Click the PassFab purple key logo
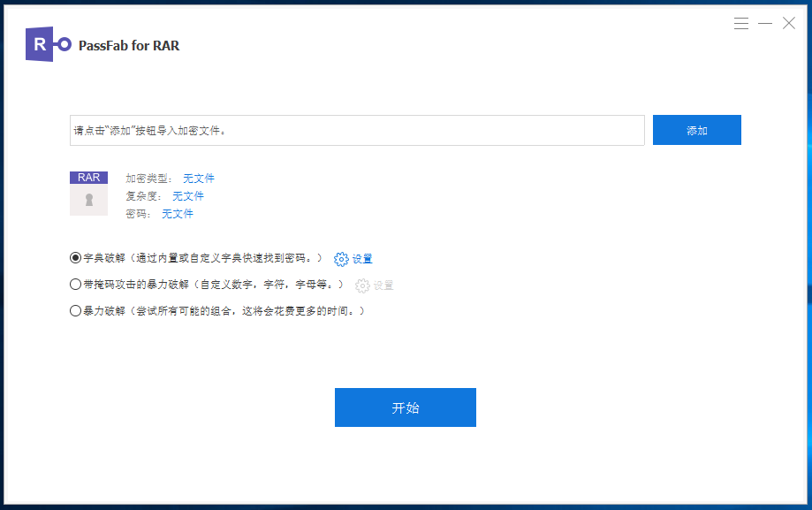 49,44
